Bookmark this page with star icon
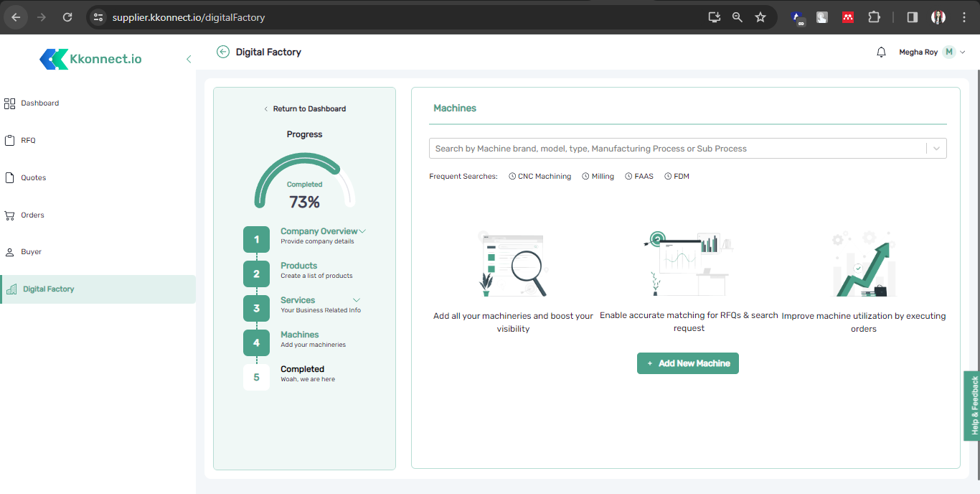This screenshot has height=494, width=980. point(760,17)
